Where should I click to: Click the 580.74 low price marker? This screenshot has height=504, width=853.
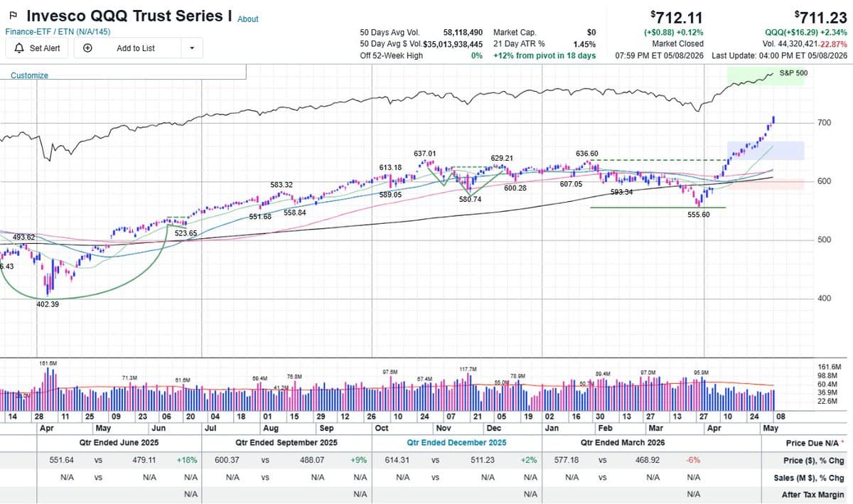(x=469, y=200)
